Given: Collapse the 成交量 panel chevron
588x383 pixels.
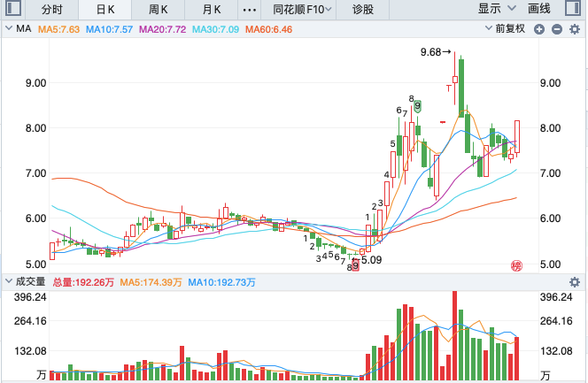Looking at the screenshot, I should [x=9, y=281].
